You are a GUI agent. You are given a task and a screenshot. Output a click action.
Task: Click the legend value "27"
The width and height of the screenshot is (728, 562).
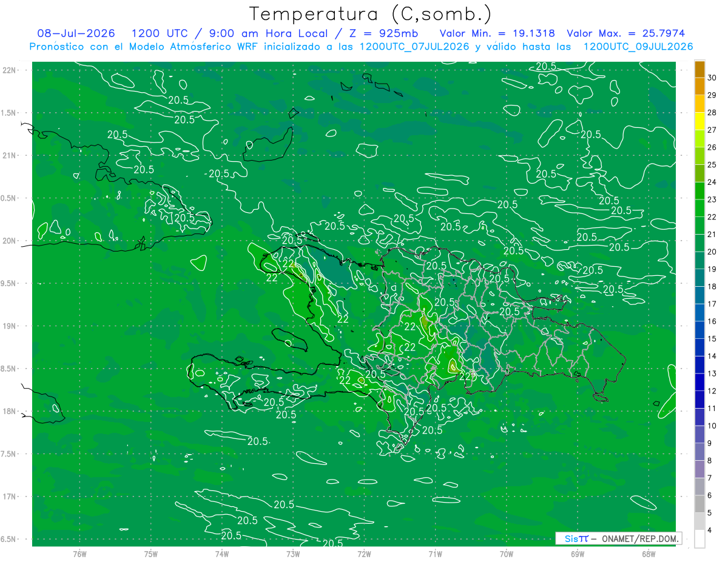[712, 130]
